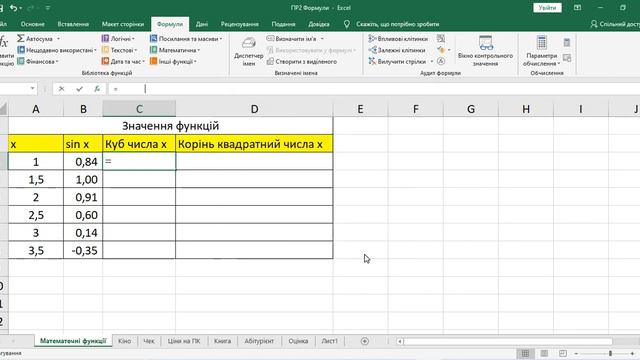This screenshot has height=360, width=640.
Task: Click the Redo arrow in title bar
Action: point(31,8)
